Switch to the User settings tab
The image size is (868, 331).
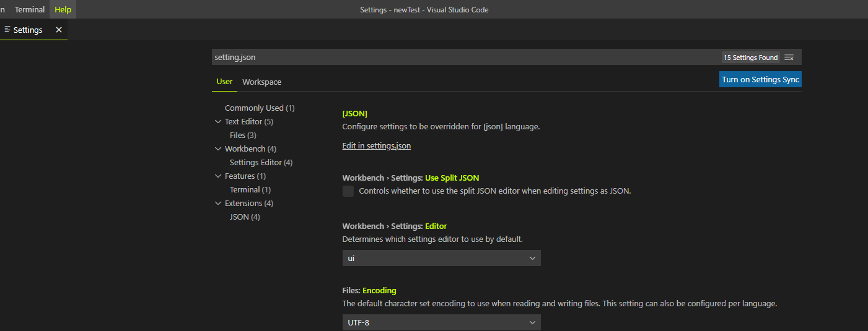(x=224, y=82)
